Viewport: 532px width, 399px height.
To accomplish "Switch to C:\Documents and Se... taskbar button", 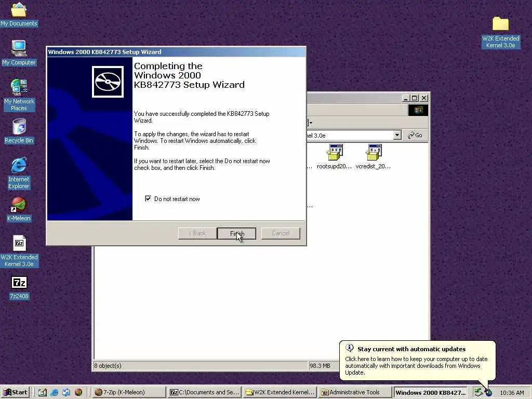I will point(204,392).
